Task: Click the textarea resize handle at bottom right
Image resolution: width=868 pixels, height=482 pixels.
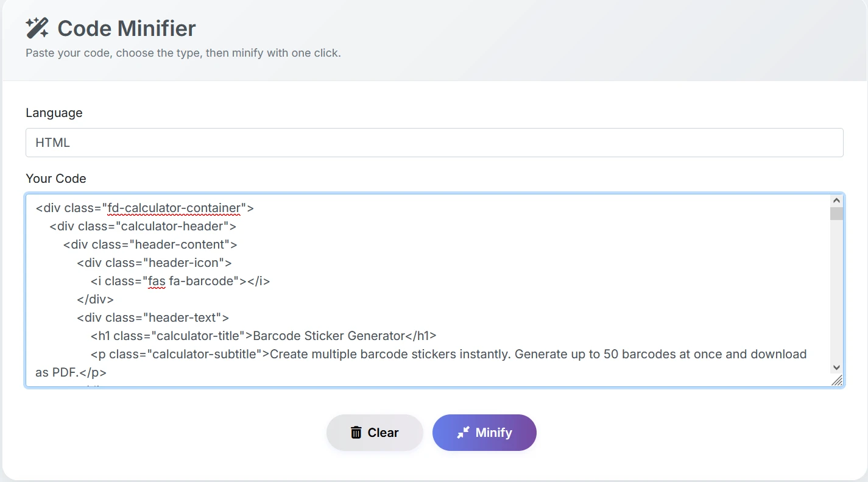Action: point(838,381)
